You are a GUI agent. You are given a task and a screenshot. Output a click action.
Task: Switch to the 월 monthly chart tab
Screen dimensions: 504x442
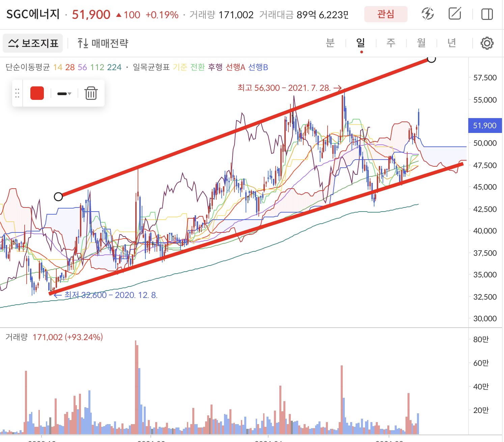pos(421,43)
